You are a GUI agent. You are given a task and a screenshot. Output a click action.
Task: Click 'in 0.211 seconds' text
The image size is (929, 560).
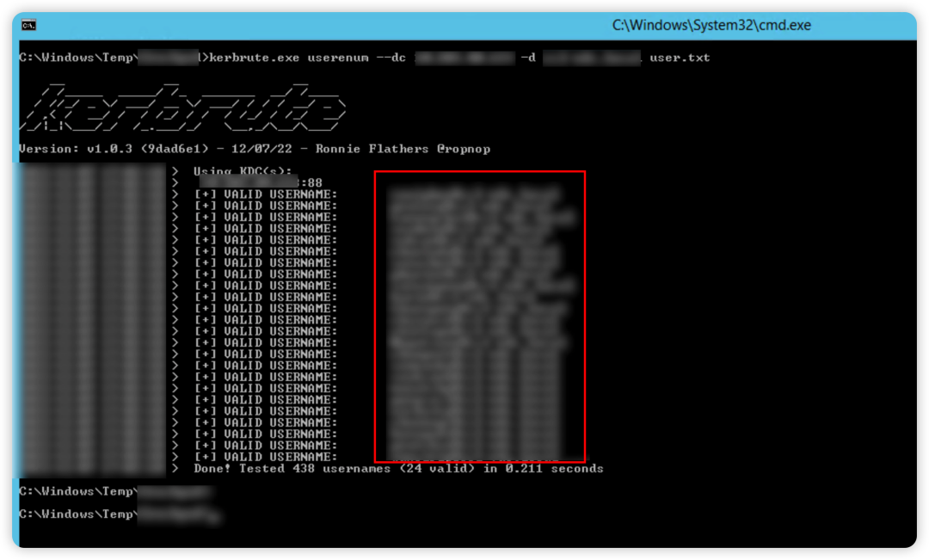[x=544, y=469]
